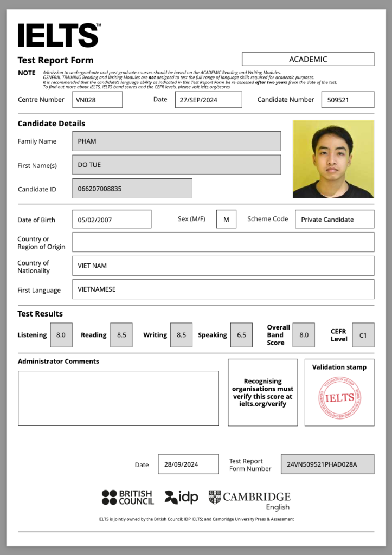Click the candidate photo
The width and height of the screenshot is (392, 555).
[x=333, y=159]
